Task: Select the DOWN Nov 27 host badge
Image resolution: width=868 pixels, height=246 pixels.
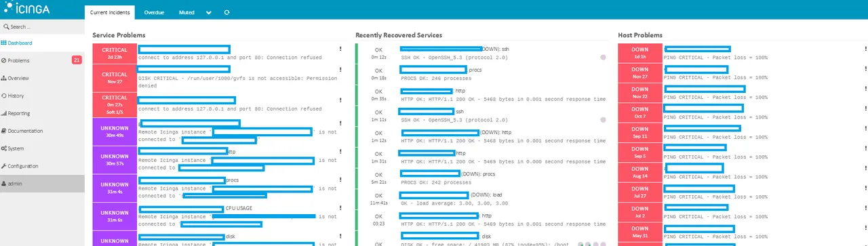Action: (639, 73)
